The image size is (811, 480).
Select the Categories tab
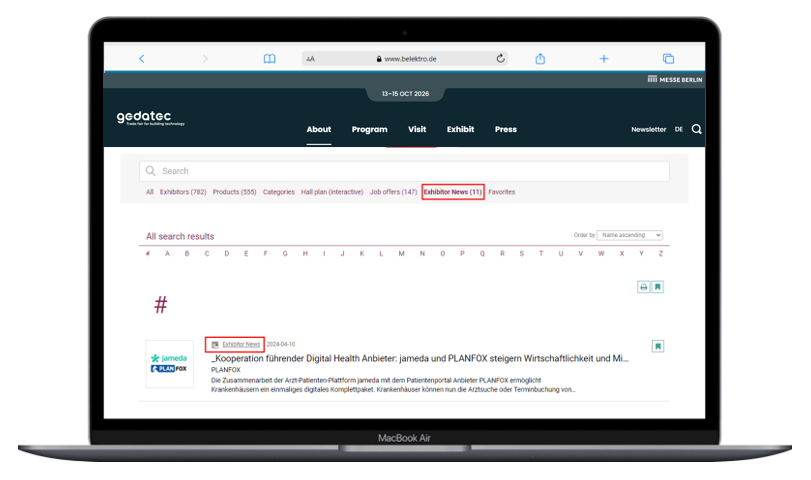279,192
